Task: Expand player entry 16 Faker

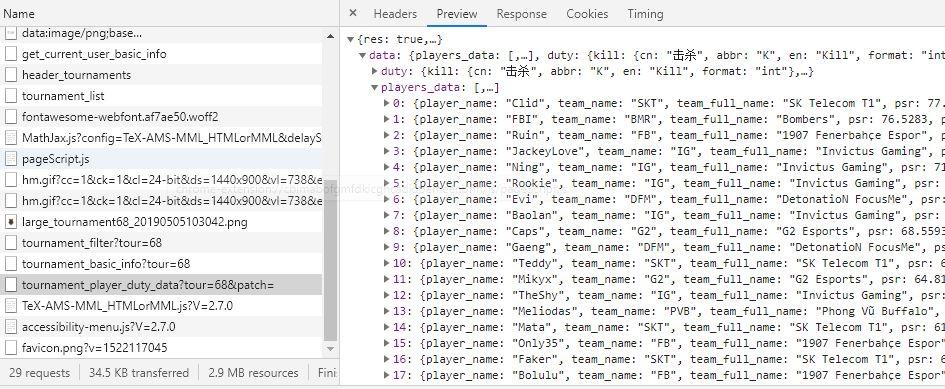Action: pyautogui.click(x=386, y=359)
